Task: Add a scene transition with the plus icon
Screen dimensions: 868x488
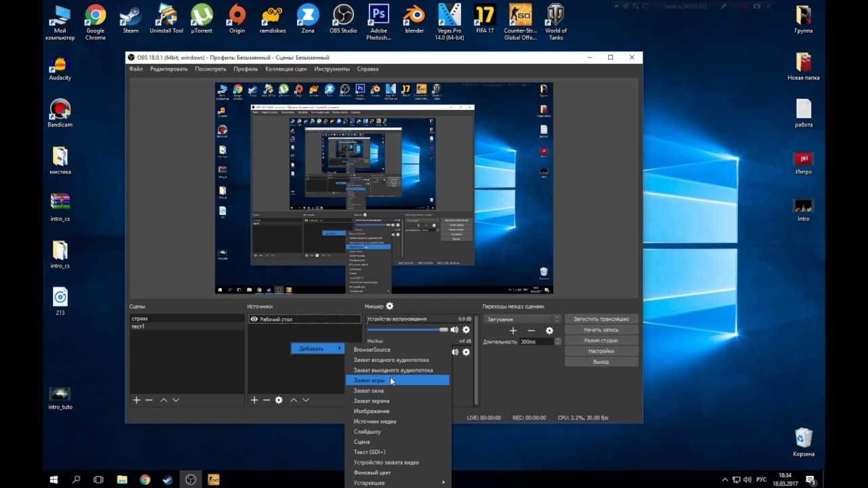Action: pyautogui.click(x=513, y=331)
